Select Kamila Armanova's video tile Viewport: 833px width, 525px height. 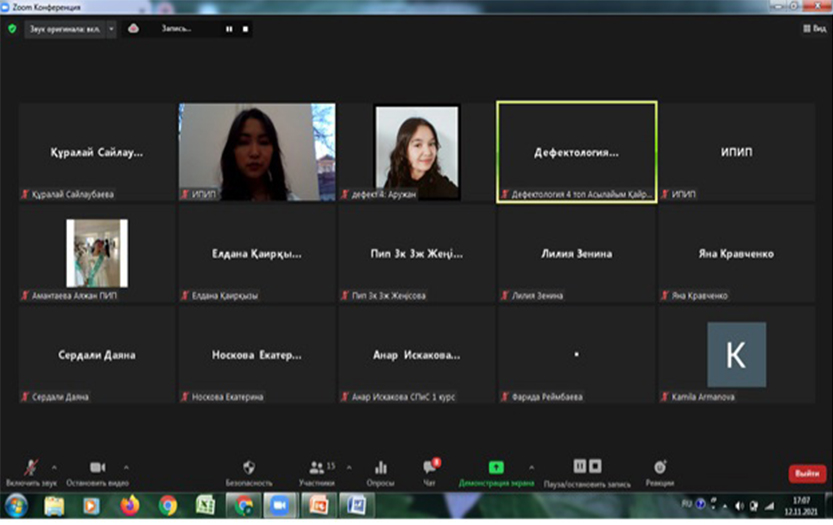click(x=736, y=355)
